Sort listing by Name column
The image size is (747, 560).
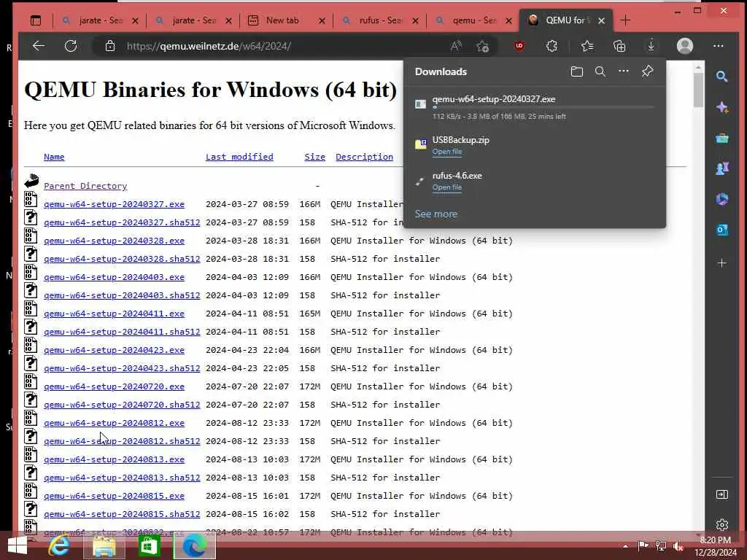54,157
